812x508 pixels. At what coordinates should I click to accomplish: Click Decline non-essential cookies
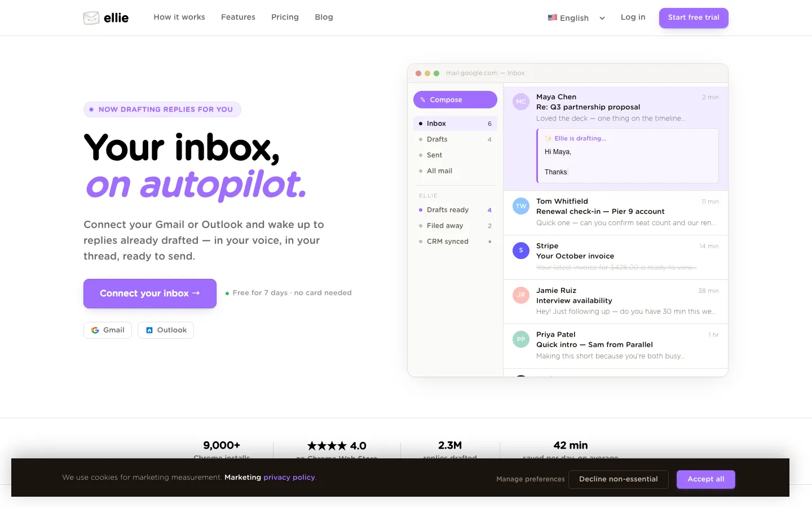[619, 479]
